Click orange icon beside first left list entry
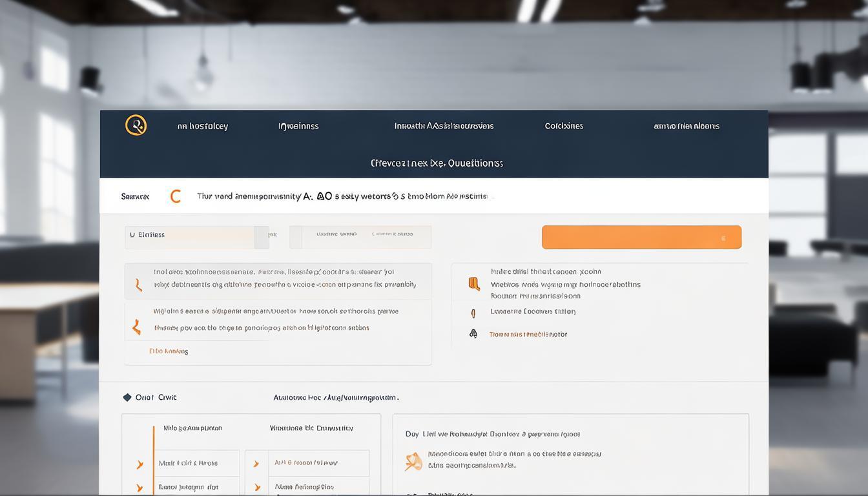This screenshot has width=868, height=496. click(x=138, y=285)
